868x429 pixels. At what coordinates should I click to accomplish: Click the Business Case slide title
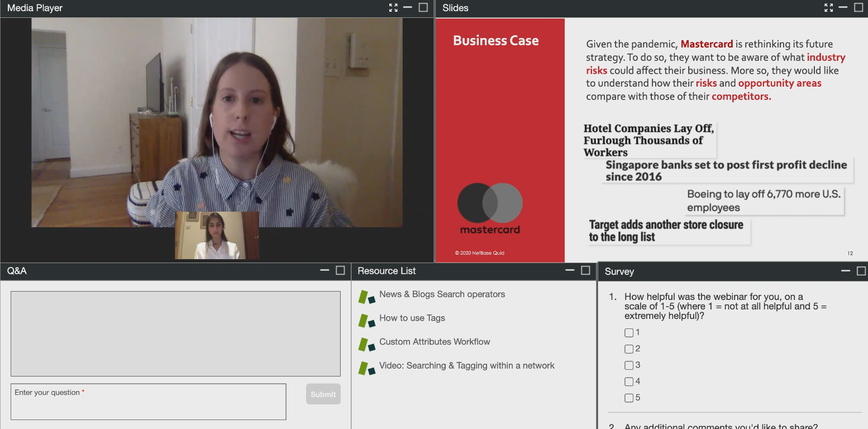tap(496, 41)
